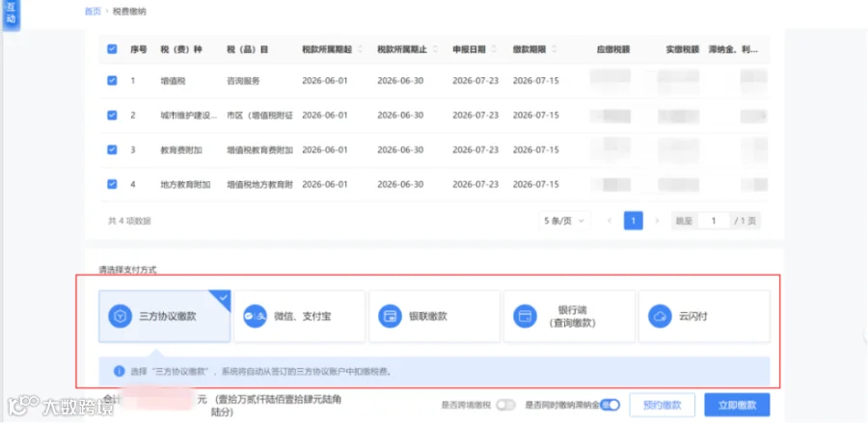The height and width of the screenshot is (423, 868).
Task: Enable the 是否跨境缴税 switch
Action: click(505, 405)
